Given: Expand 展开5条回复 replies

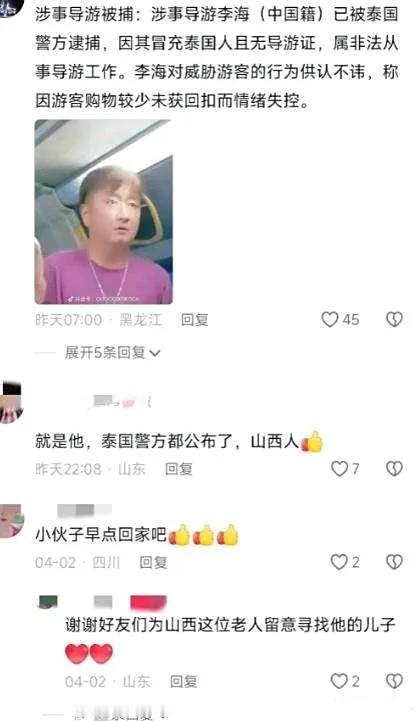Looking at the screenshot, I should click(x=112, y=353).
